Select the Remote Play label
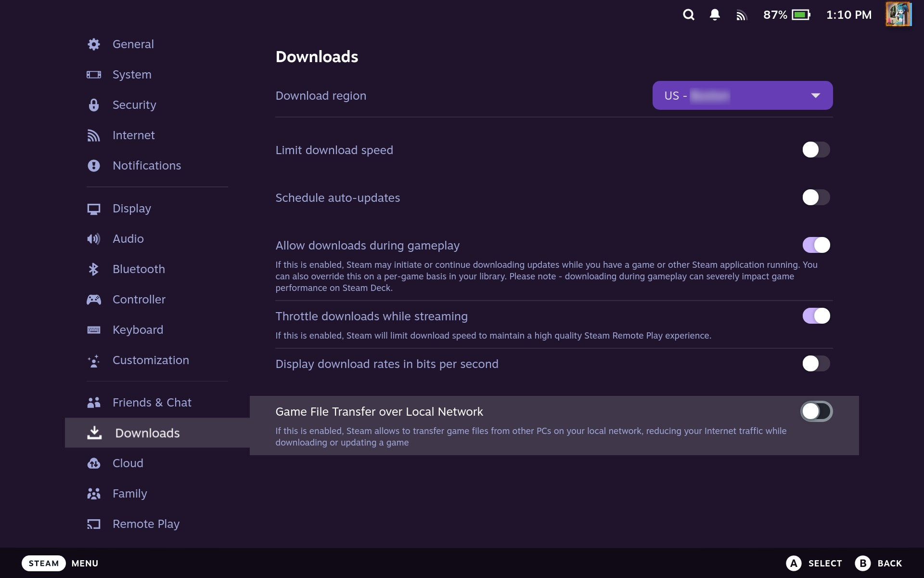The width and height of the screenshot is (924, 578). tap(146, 524)
